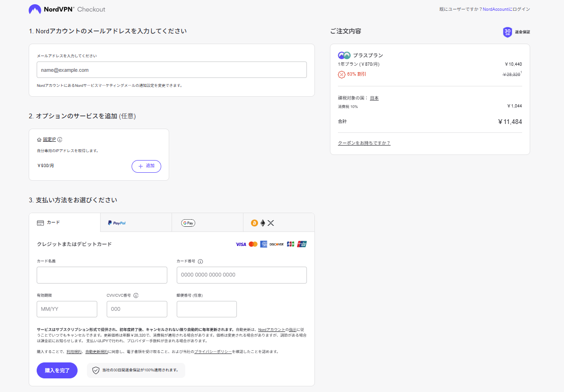Click info icon beside CVV/CVC番号 label
Viewport: 564px width, 392px height.
136,296
